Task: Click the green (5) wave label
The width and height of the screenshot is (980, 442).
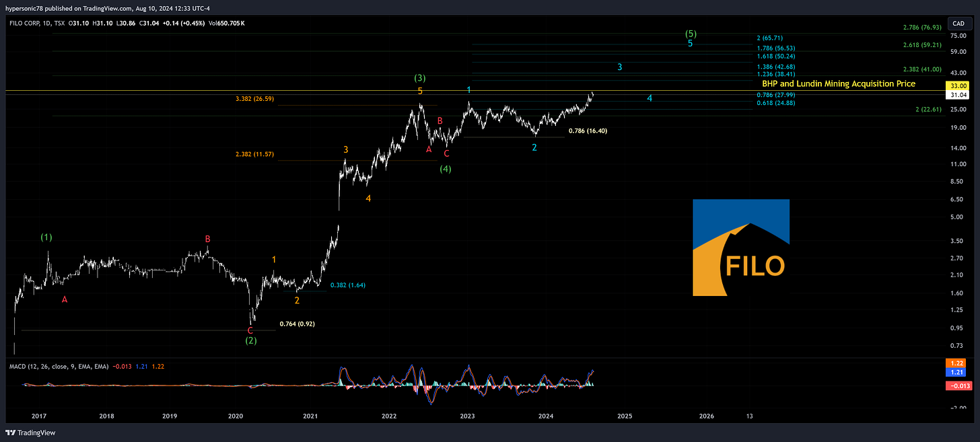Action: pos(690,34)
